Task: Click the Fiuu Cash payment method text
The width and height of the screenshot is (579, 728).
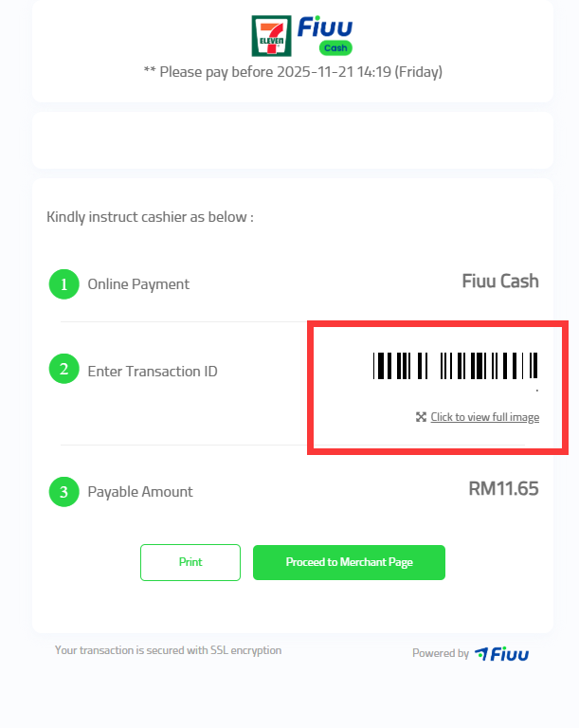Action: tap(500, 281)
